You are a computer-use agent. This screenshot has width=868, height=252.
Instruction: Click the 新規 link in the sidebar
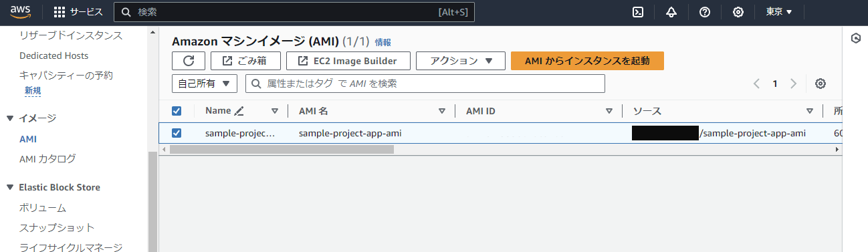[x=33, y=91]
